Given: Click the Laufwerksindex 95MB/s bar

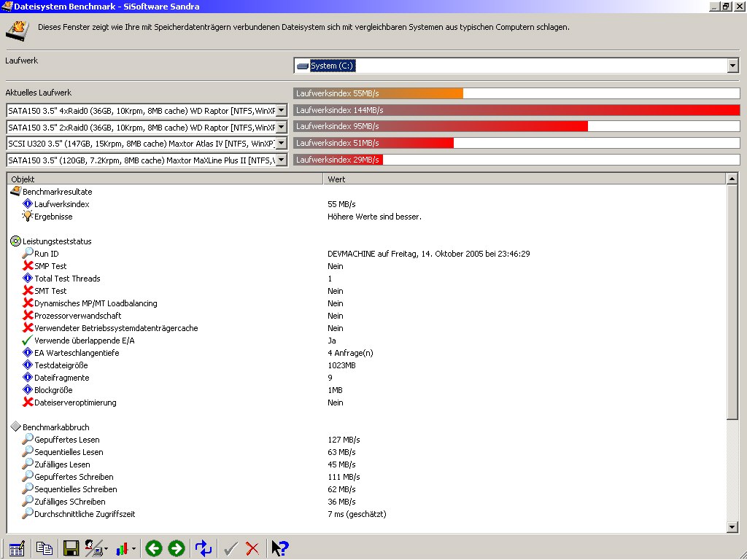Looking at the screenshot, I should point(441,126).
